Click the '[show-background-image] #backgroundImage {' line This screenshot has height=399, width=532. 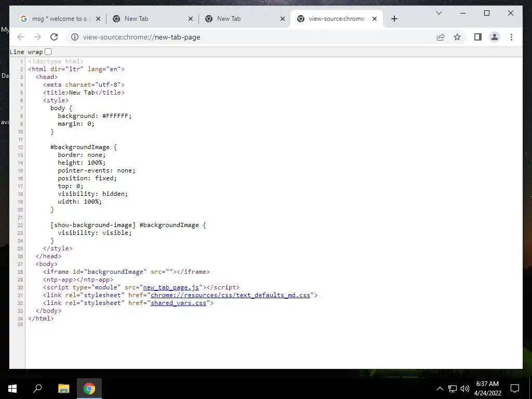pos(128,225)
